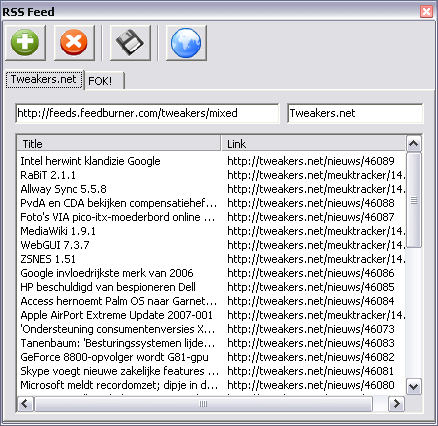Click the orange delete feed icon

click(x=74, y=43)
